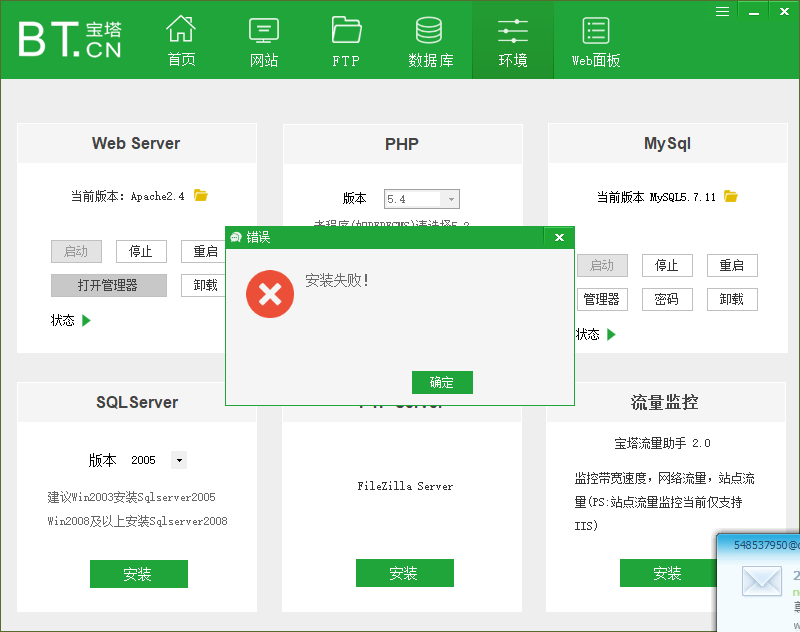
Task: Select the 环境 environment tab
Action: (x=513, y=41)
